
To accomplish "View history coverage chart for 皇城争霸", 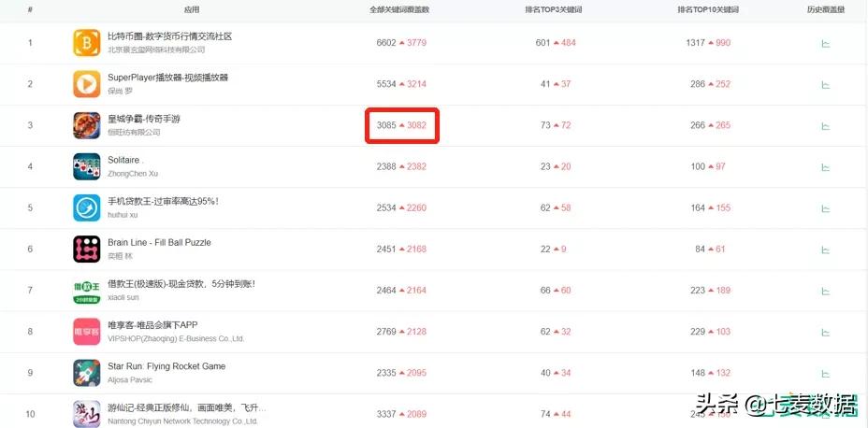I will coord(825,126).
